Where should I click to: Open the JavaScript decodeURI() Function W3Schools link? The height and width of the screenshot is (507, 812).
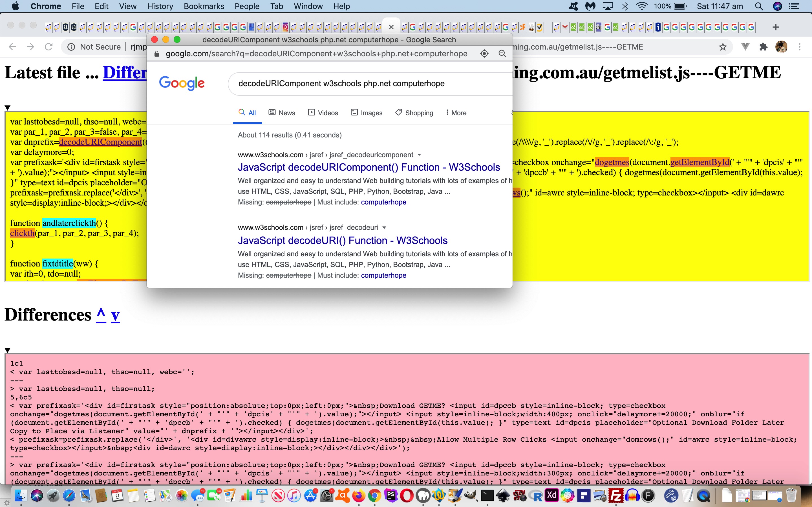coord(342,241)
